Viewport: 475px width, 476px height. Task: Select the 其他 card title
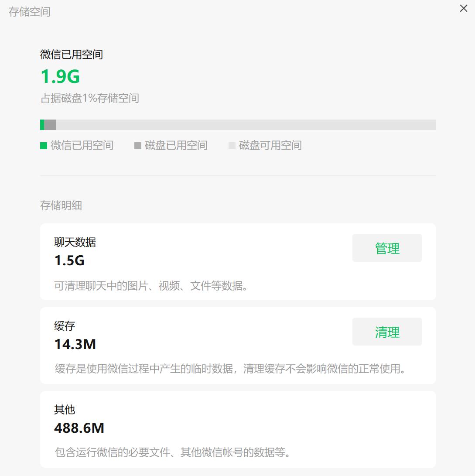pyautogui.click(x=65, y=410)
